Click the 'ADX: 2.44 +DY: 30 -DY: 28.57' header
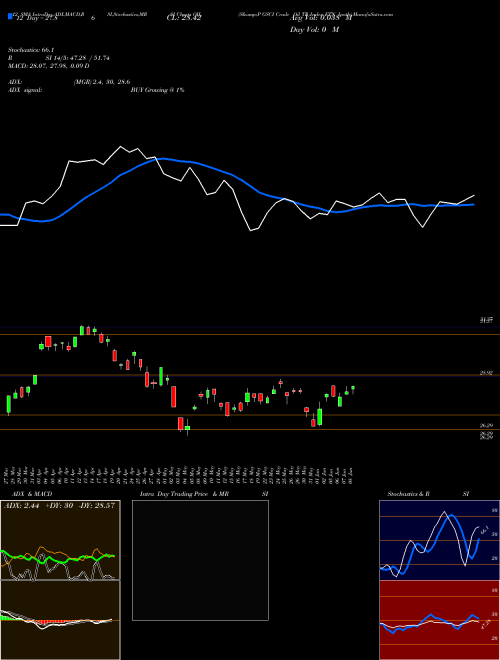 click(x=59, y=505)
